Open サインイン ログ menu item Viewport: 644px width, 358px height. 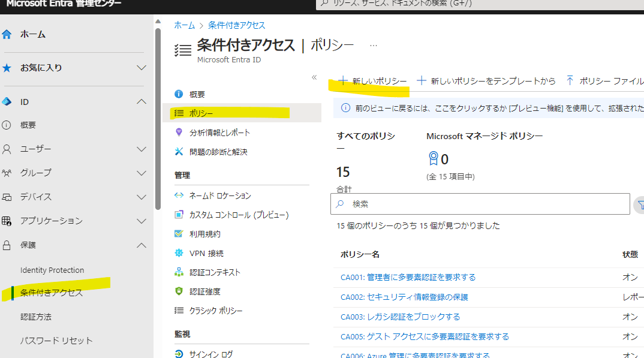[x=210, y=354]
